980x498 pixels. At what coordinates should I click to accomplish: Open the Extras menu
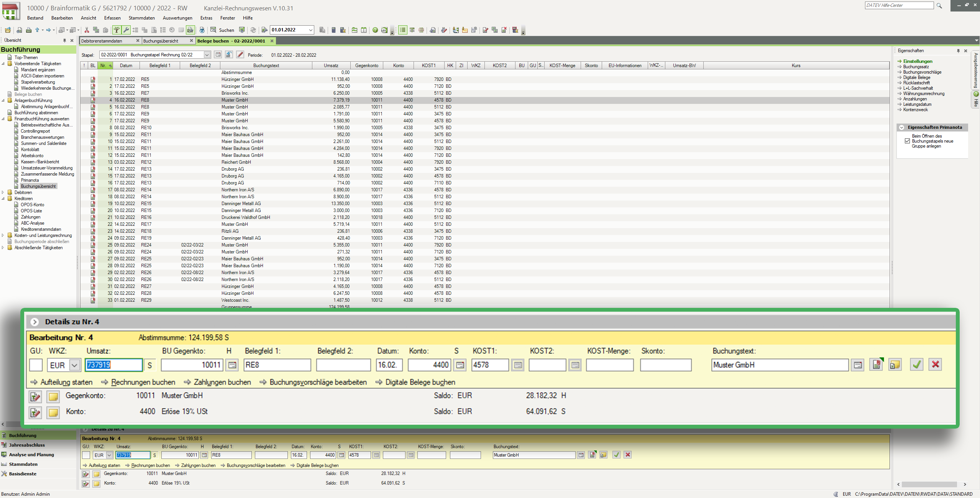coord(206,18)
